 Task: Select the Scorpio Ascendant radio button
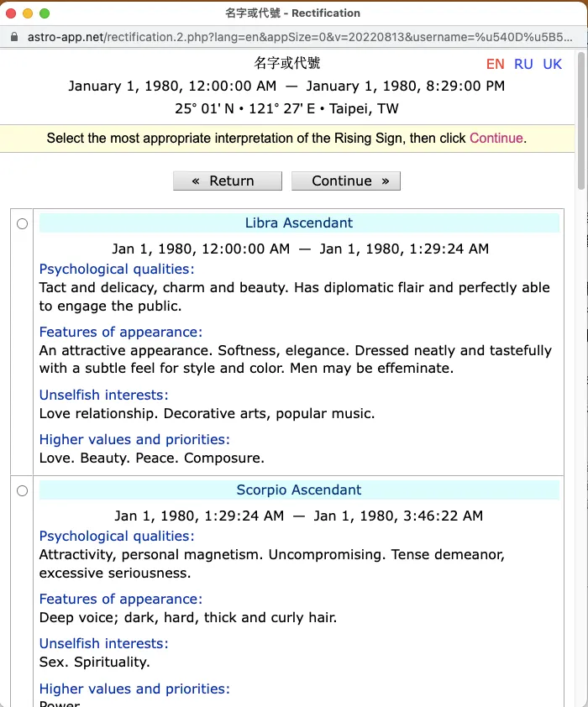coord(22,490)
